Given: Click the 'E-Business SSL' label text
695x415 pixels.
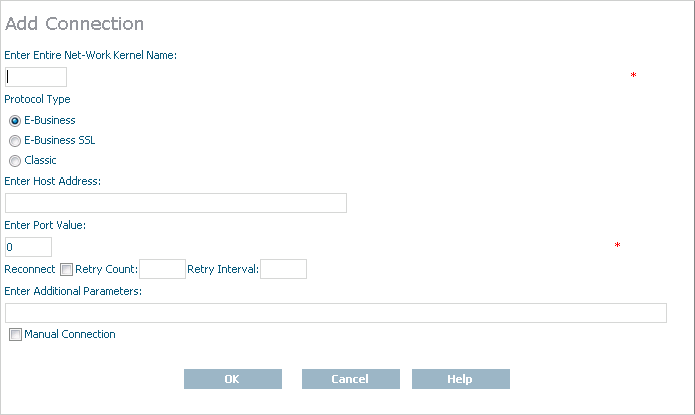Looking at the screenshot, I should (x=60, y=140).
